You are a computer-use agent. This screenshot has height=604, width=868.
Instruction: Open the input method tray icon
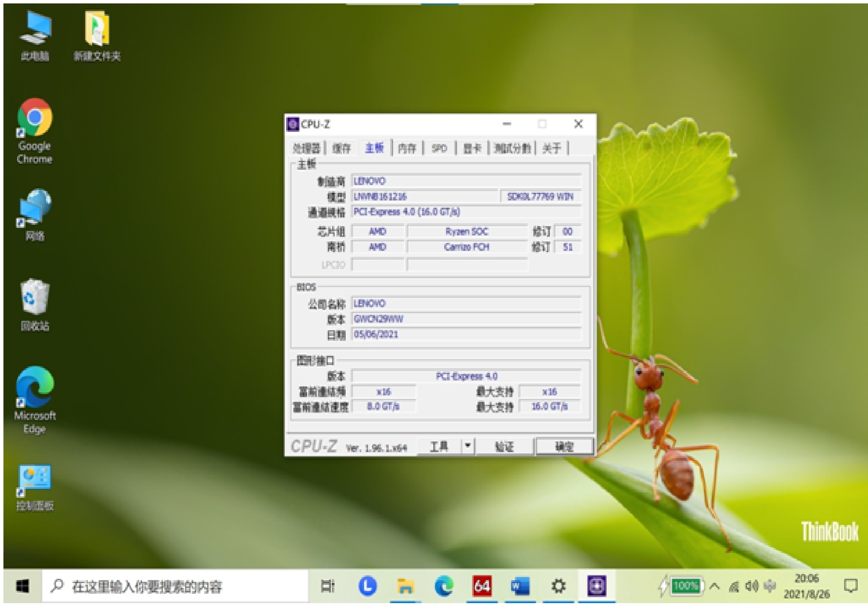[770, 586]
